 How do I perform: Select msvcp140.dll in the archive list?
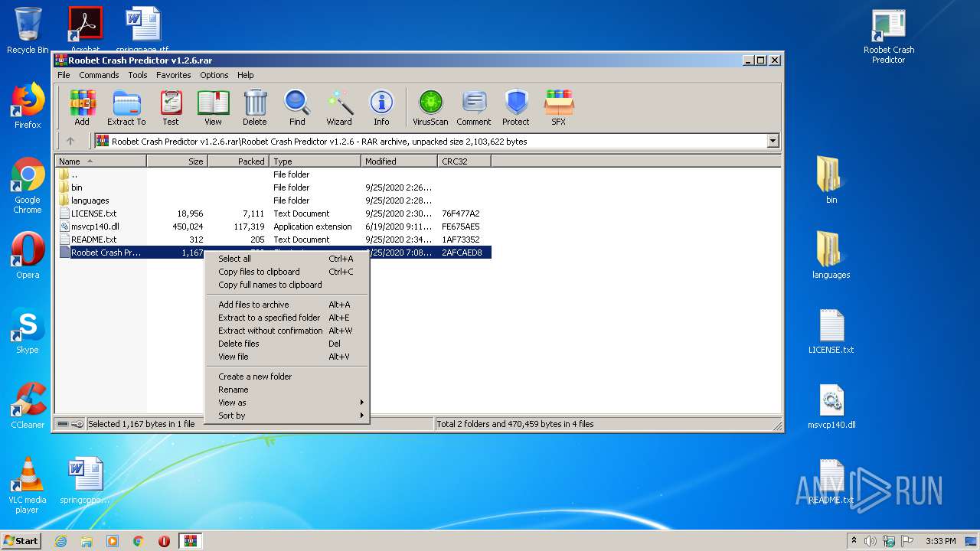click(95, 227)
